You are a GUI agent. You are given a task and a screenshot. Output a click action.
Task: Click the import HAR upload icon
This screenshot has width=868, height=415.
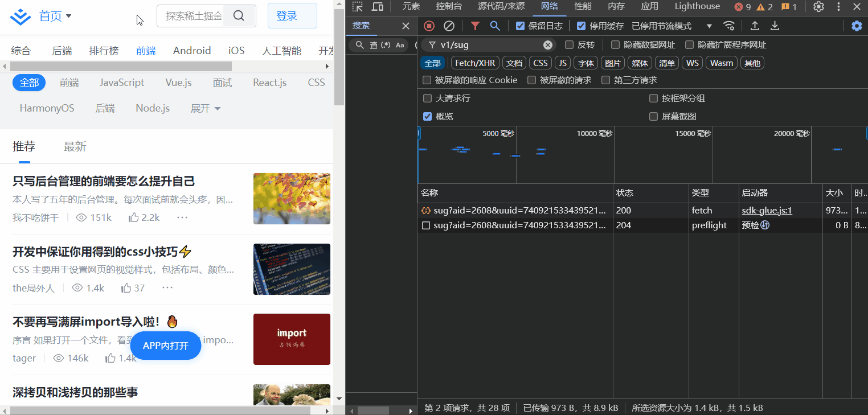point(755,26)
